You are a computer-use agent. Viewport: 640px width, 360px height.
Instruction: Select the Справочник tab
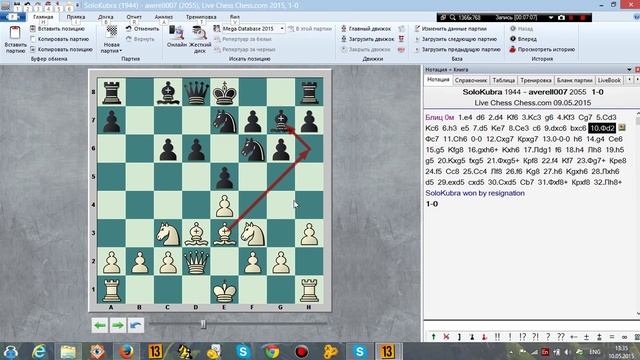point(471,80)
